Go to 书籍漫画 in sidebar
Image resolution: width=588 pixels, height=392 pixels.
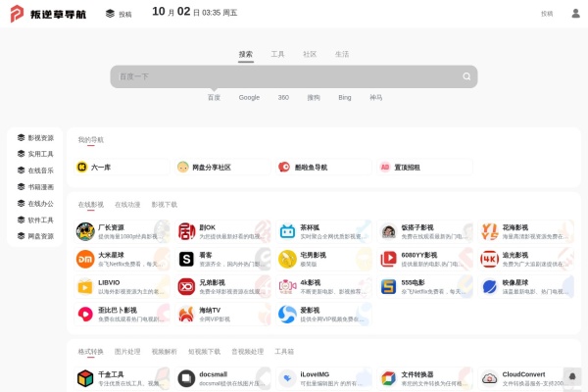click(x=35, y=187)
